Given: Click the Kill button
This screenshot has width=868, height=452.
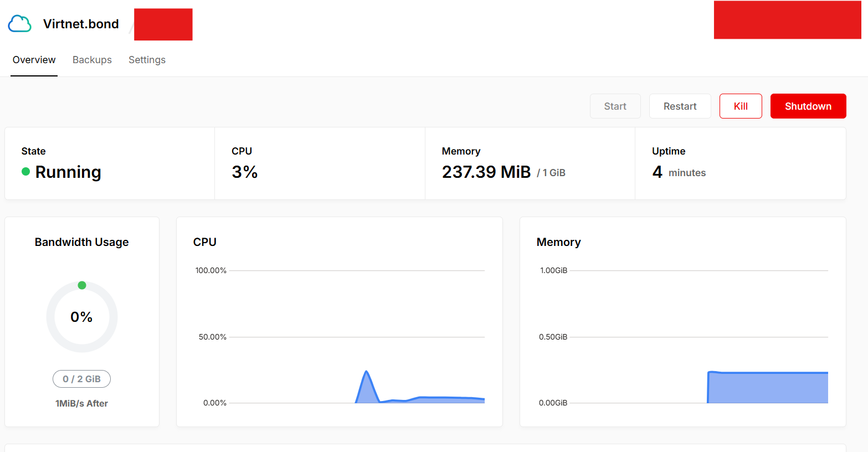Looking at the screenshot, I should coord(740,106).
